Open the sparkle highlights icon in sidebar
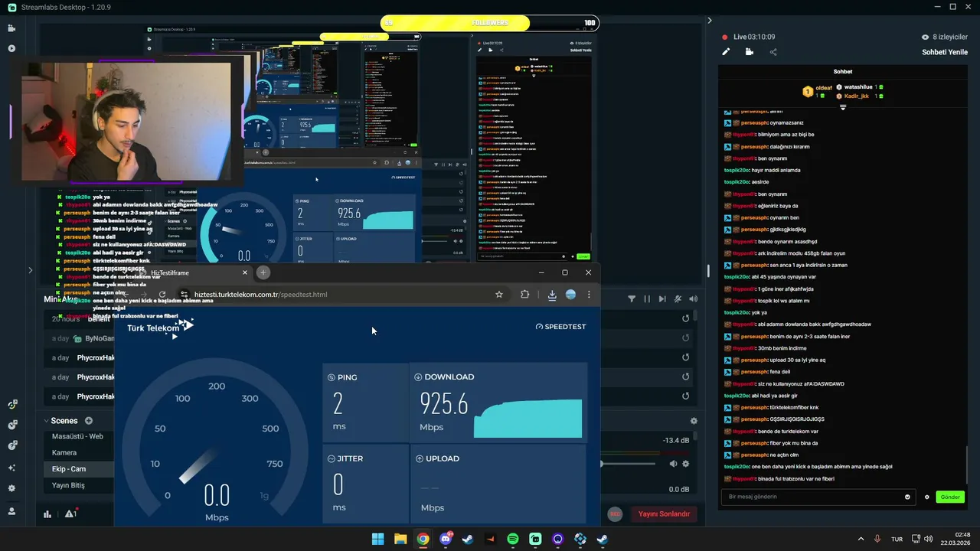This screenshot has height=551, width=980. 11,468
